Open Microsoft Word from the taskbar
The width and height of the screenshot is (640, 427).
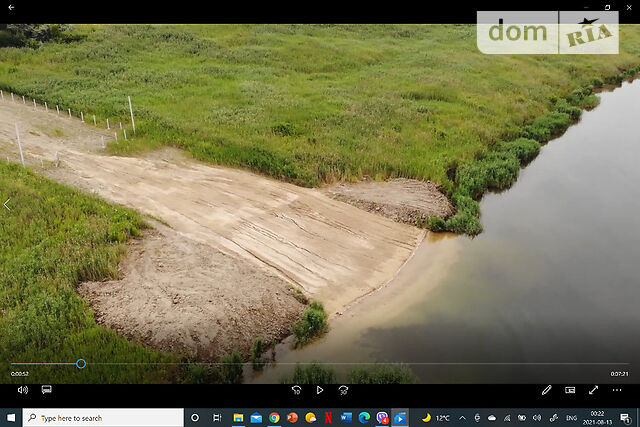coord(347,417)
